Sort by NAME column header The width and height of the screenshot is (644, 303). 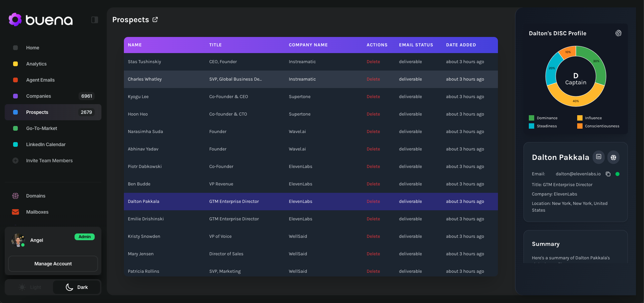135,45
